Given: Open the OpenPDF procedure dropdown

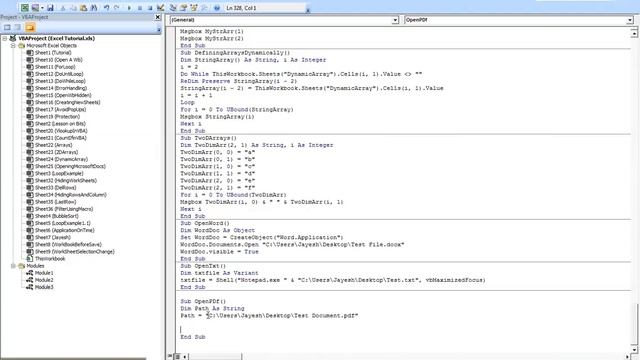Looking at the screenshot, I should pos(630,20).
